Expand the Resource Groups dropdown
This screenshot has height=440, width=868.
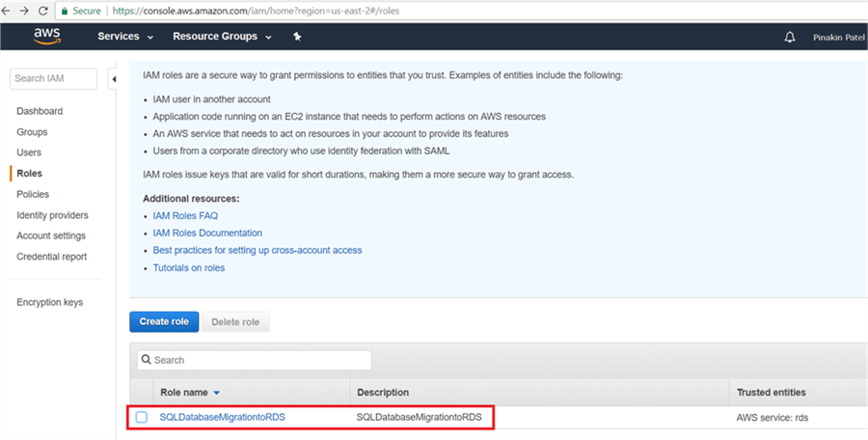(222, 37)
